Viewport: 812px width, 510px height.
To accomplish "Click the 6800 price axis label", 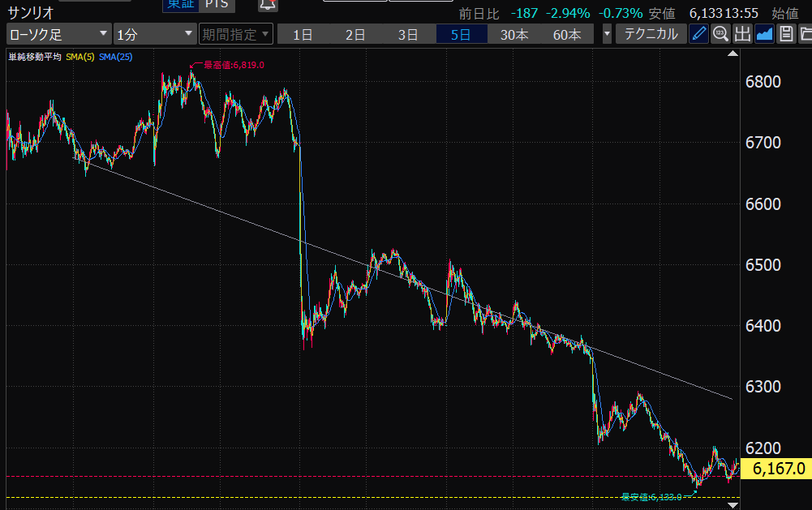I will coord(763,82).
